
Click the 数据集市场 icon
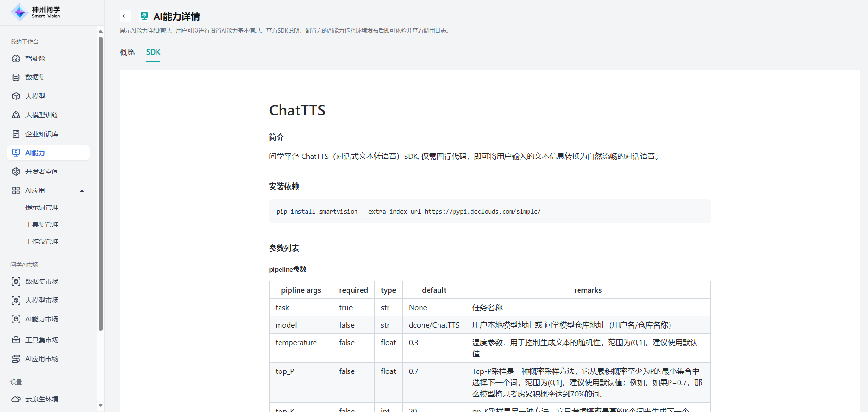pos(16,281)
